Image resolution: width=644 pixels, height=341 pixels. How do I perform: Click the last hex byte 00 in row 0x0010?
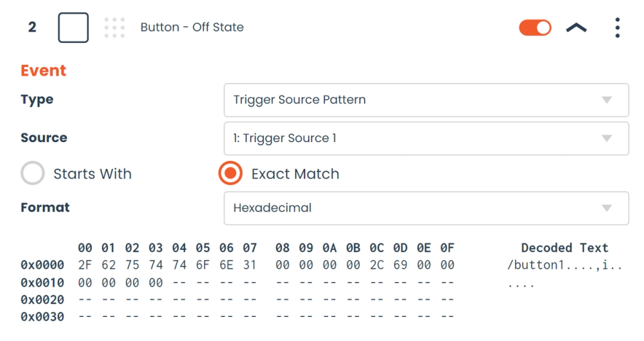(156, 283)
